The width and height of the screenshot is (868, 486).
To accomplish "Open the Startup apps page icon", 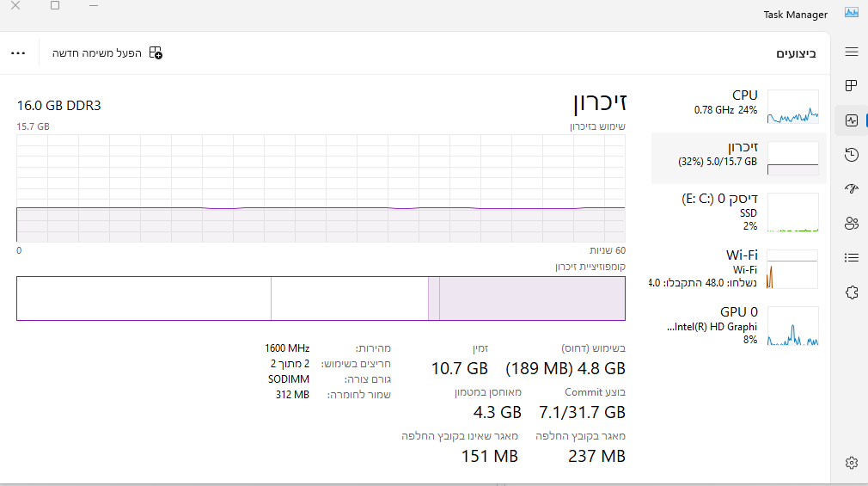I will (852, 188).
